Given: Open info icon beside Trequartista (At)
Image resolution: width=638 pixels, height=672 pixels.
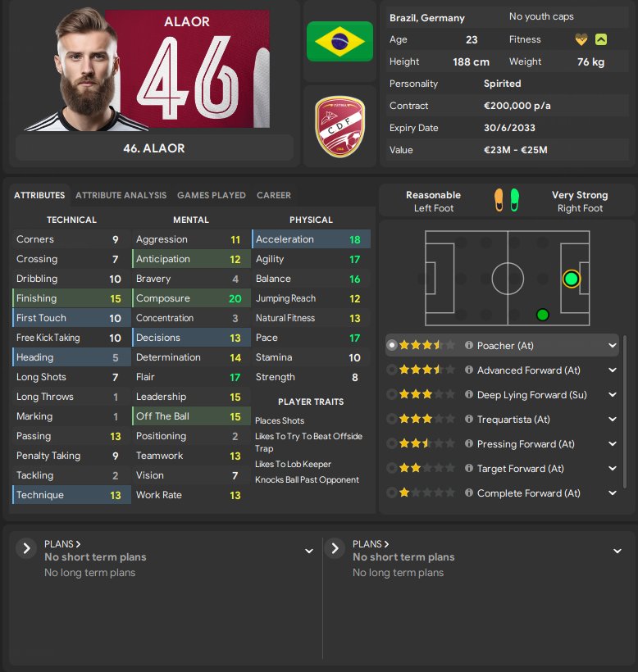Looking at the screenshot, I should pyautogui.click(x=468, y=419).
